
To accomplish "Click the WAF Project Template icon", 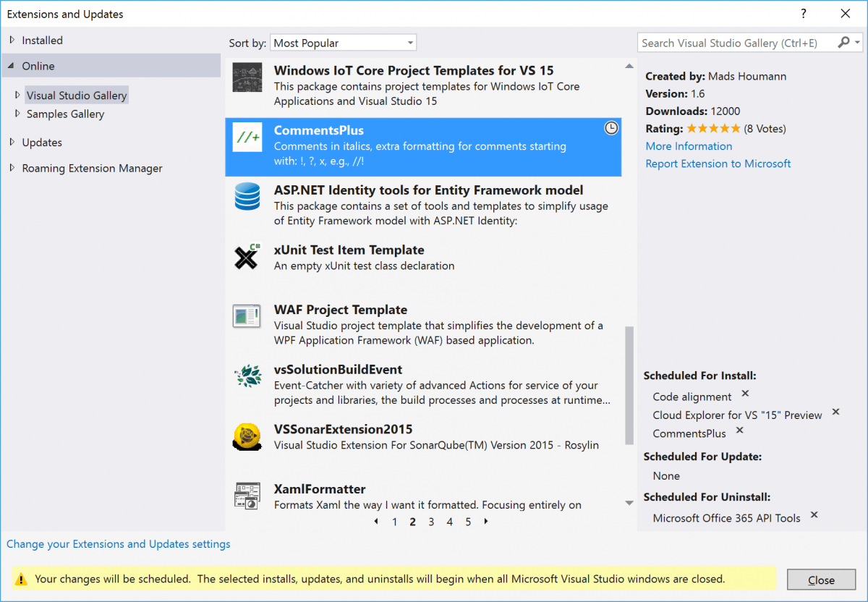I will coord(247,316).
